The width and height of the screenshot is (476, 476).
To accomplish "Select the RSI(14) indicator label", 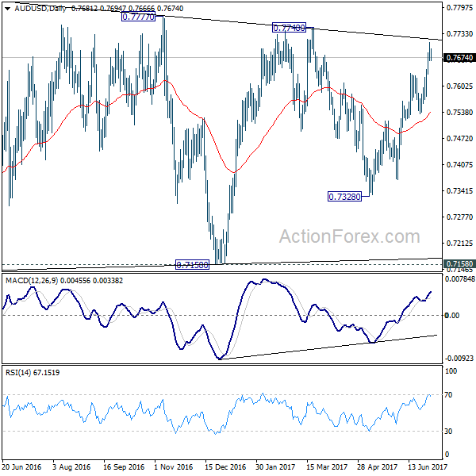I will [x=18, y=373].
